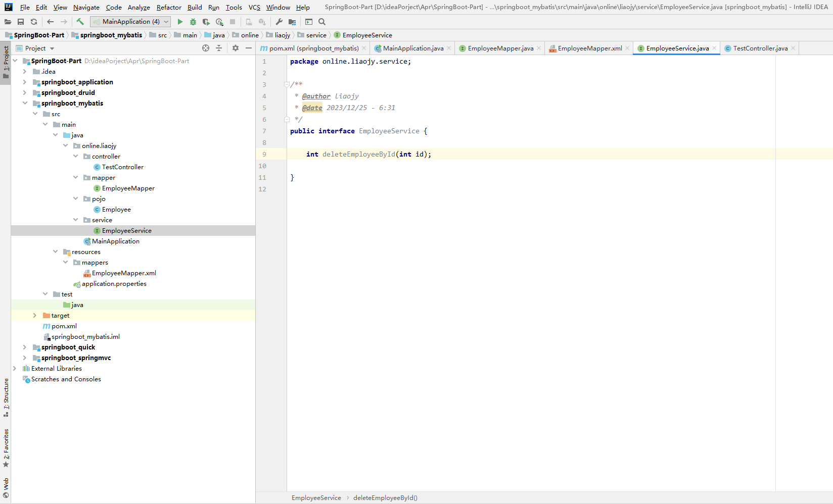Image resolution: width=833 pixels, height=504 pixels.
Task: Open the Refactor menu
Action: pyautogui.click(x=169, y=7)
